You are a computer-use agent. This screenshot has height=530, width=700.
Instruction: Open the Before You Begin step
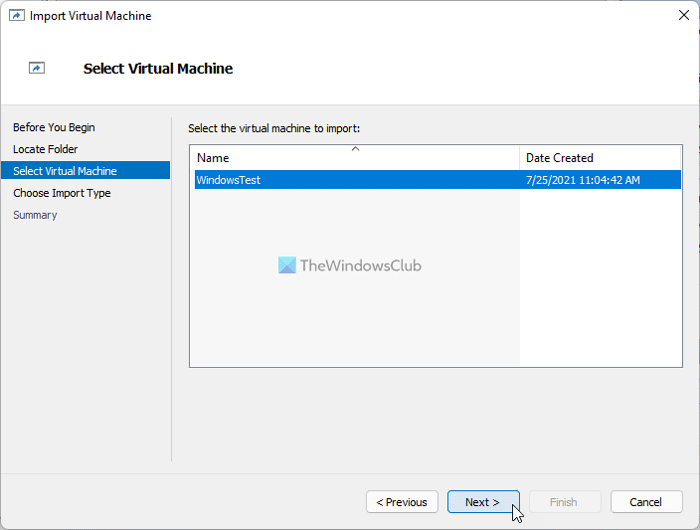[x=54, y=127]
